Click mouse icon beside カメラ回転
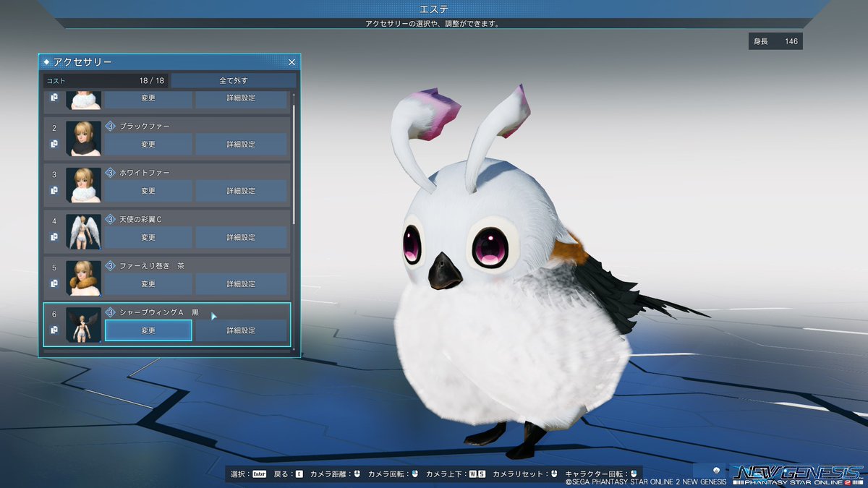 point(415,474)
